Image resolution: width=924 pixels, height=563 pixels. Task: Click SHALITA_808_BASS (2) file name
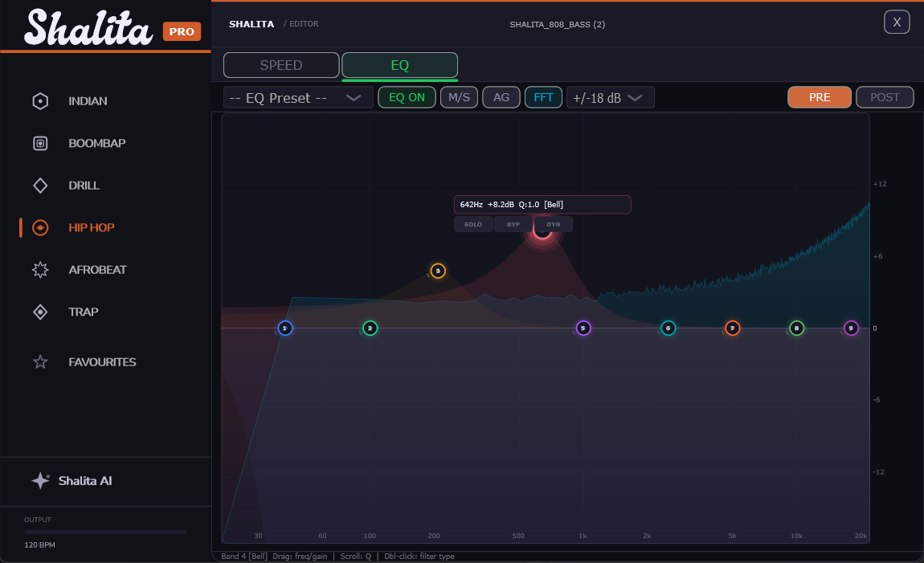(x=557, y=24)
